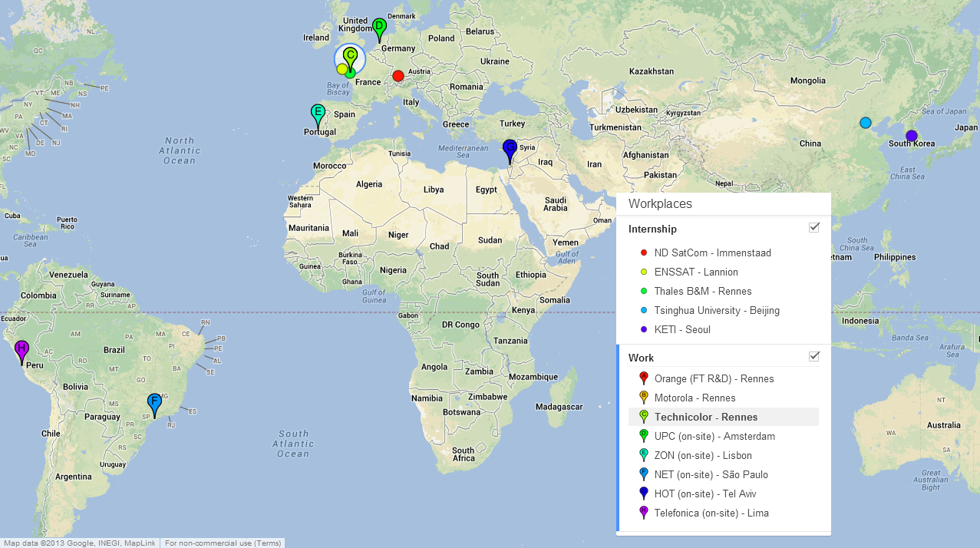
Task: Select Technicolor - Rennes in the list
Action: click(705, 418)
